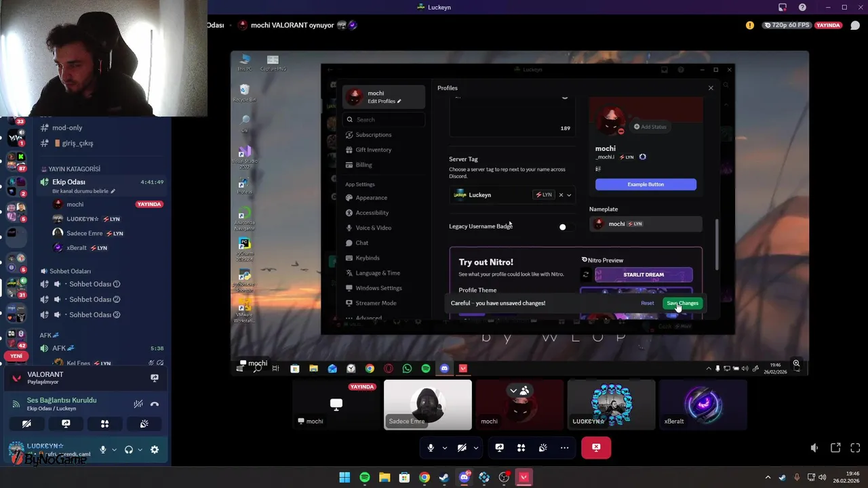Viewport: 868px width, 488px height.
Task: Expand Server Tag dropdown chevron
Action: pyautogui.click(x=569, y=195)
